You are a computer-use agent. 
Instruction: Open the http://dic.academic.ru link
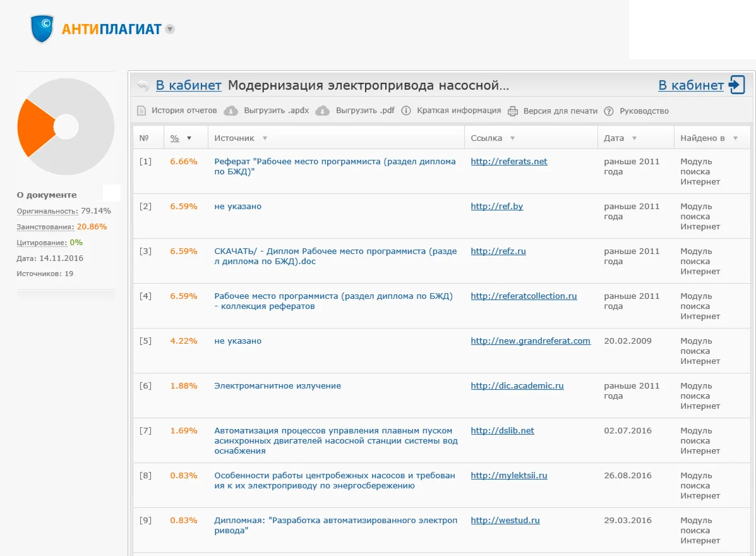[517, 386]
